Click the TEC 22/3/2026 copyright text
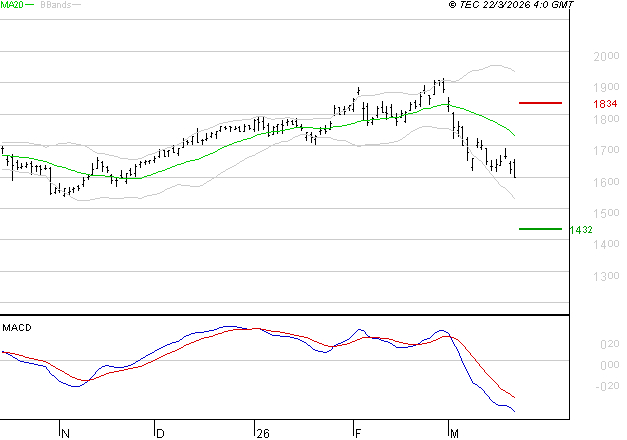Viewport: 627px width, 440px height. 511,5
